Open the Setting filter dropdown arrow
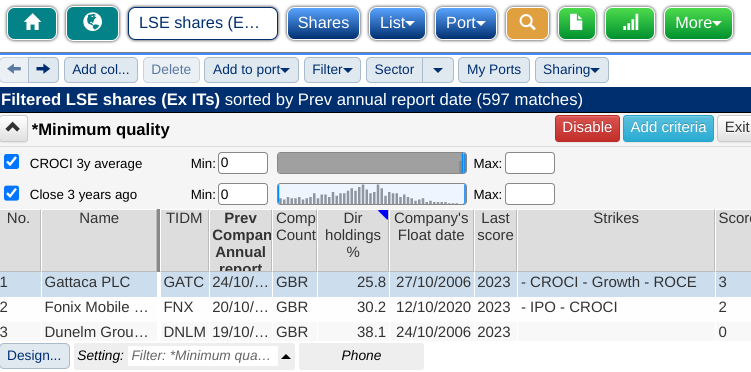Screen dimensions: 751x372 [x=285, y=356]
